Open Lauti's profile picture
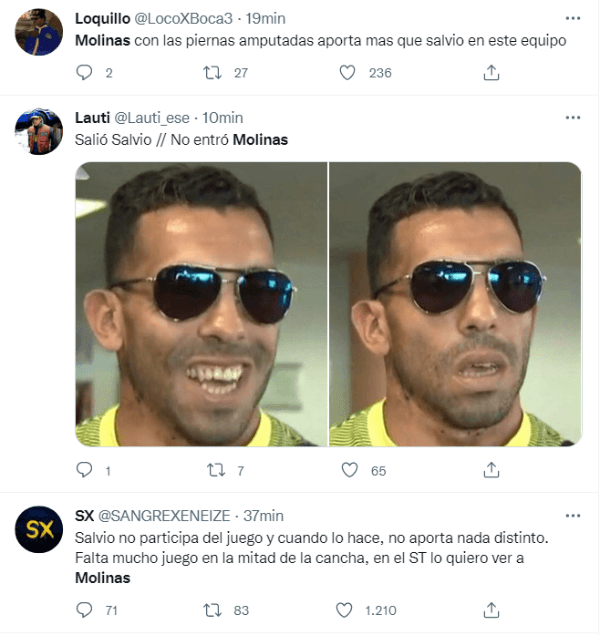Image resolution: width=600 pixels, height=635 pixels. [39, 131]
